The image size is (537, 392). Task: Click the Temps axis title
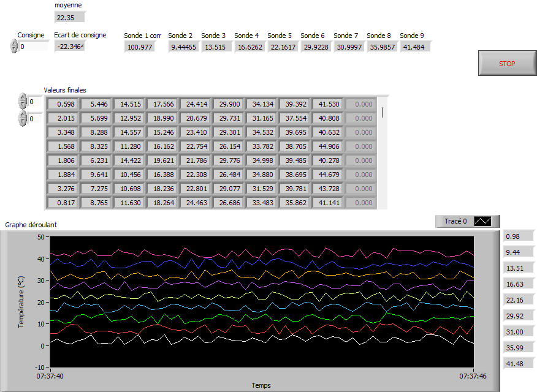point(261,385)
